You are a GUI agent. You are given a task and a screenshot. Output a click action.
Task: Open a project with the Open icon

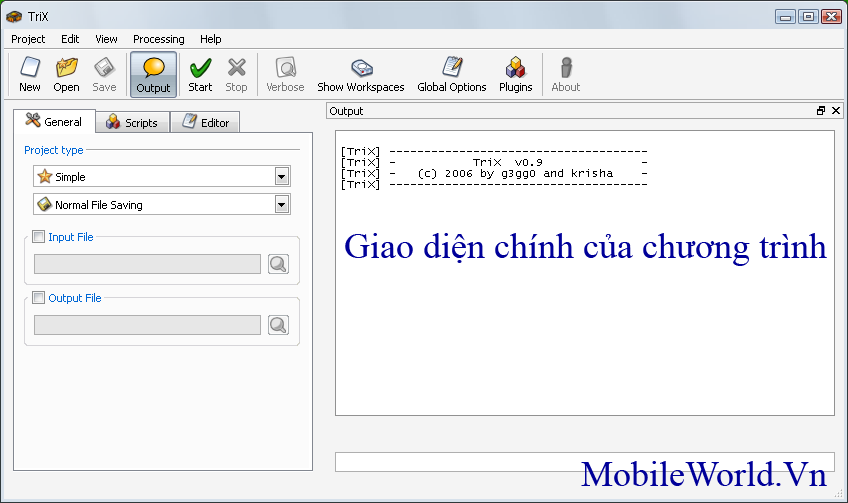[66, 74]
